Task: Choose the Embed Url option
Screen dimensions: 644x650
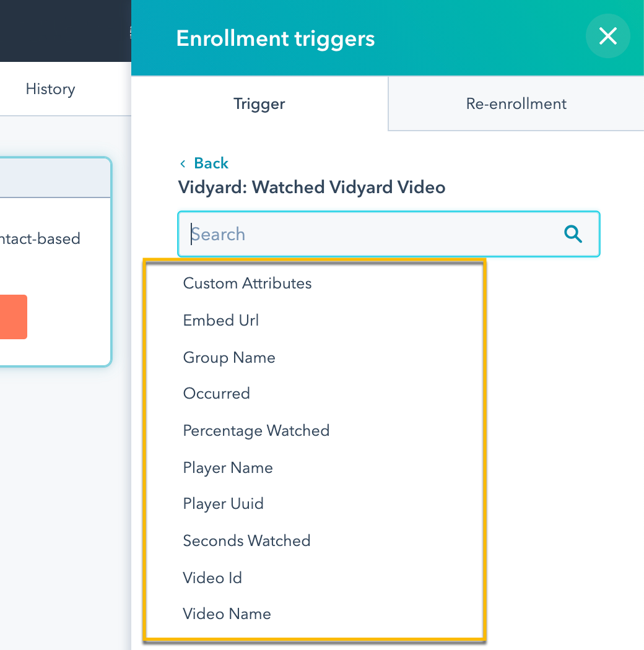Action: click(221, 321)
